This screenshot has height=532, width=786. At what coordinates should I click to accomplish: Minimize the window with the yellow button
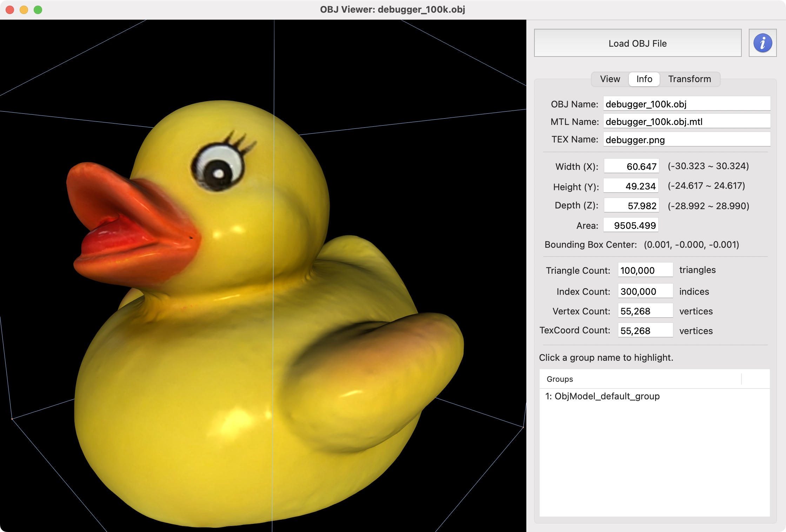24,9
